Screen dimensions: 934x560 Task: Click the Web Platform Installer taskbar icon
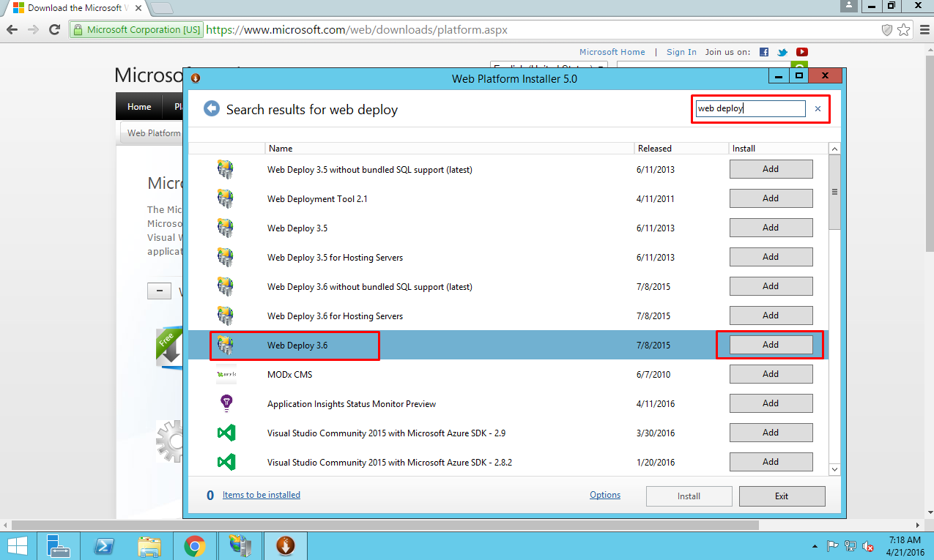[x=286, y=546]
